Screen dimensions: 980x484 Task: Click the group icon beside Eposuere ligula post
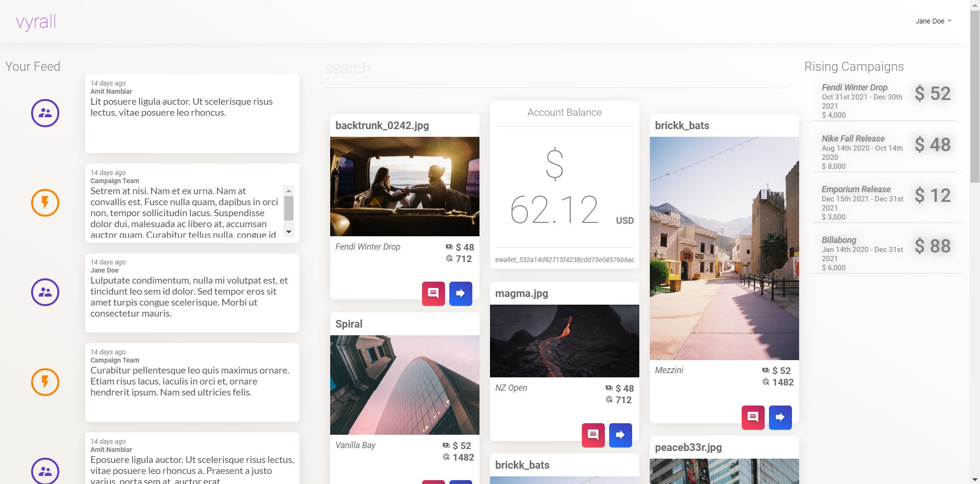coord(45,471)
